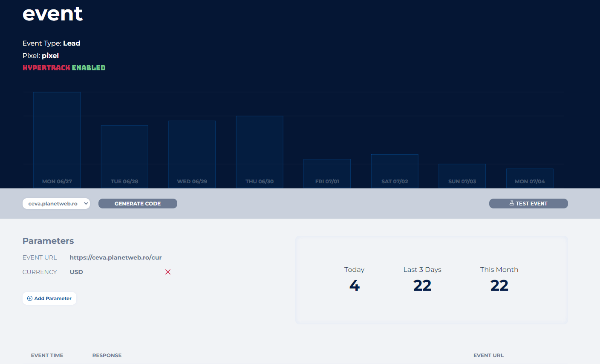Select the WED 06/29 chart bar
The height and width of the screenshot is (364, 600).
click(192, 154)
